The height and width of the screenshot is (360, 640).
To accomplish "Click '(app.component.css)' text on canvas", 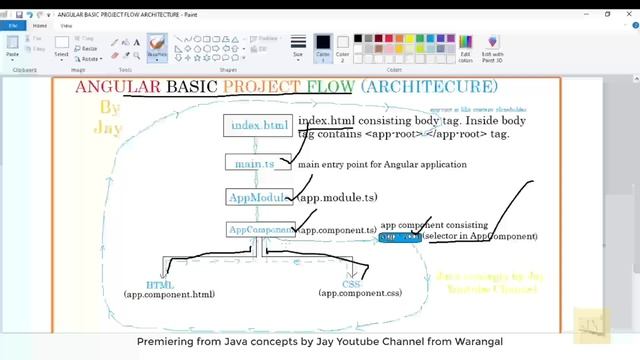I will [x=360, y=293].
